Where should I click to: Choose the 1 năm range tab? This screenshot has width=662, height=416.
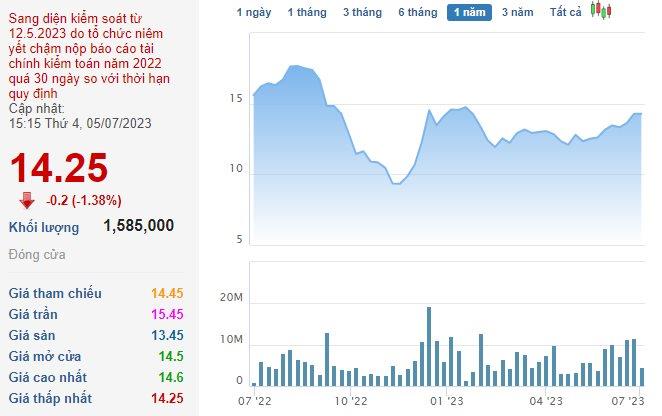point(469,12)
